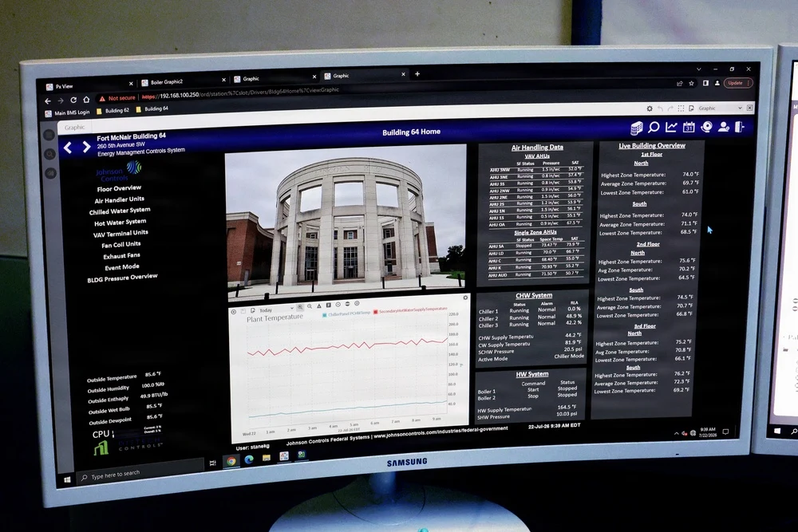Screen dimensions: 798x532
Task: Click the HW System heading
Action: tap(532, 374)
